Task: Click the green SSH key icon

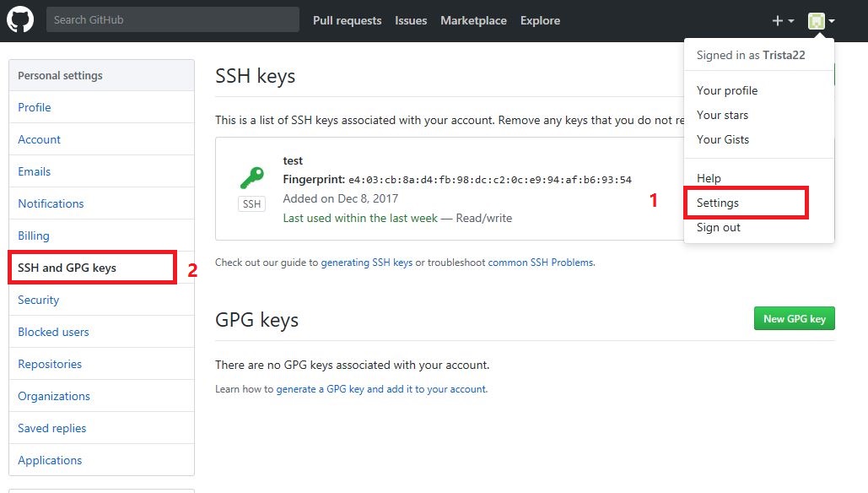Action: click(252, 178)
